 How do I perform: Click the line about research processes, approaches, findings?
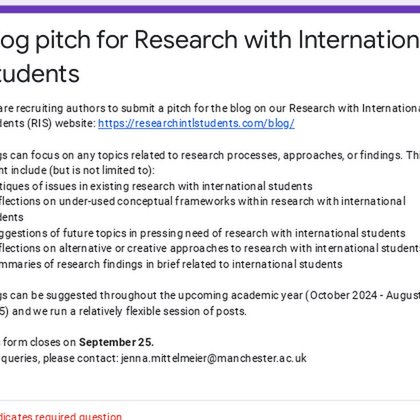(x=210, y=155)
